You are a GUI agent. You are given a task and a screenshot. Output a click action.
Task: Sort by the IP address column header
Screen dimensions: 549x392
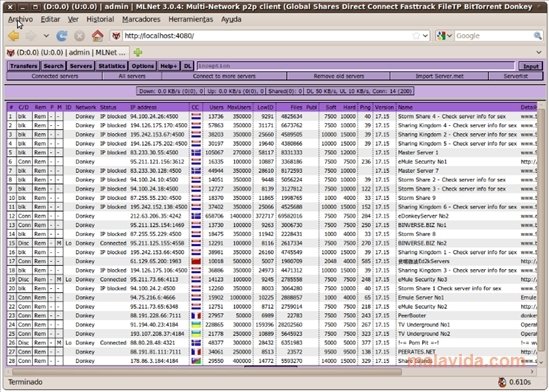pos(144,107)
